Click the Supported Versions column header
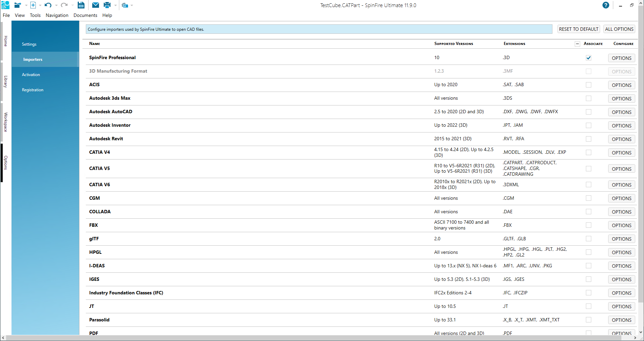The width and height of the screenshot is (644, 341). point(453,44)
